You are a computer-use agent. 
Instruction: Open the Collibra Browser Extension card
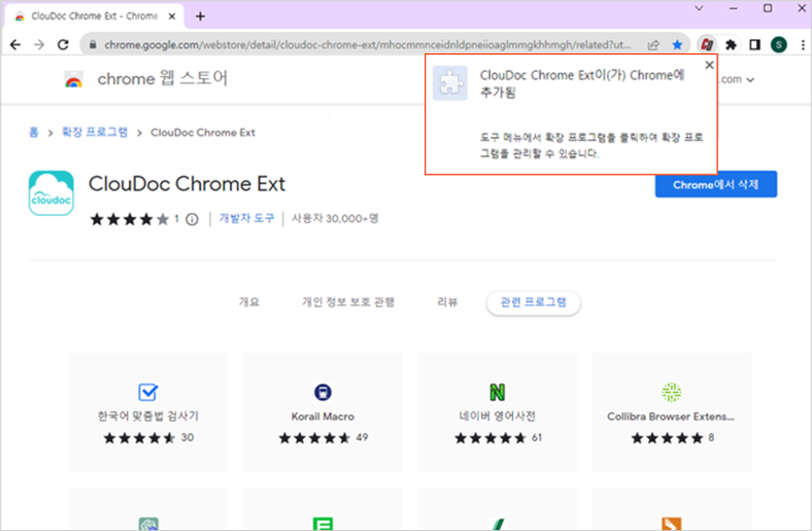(671, 412)
